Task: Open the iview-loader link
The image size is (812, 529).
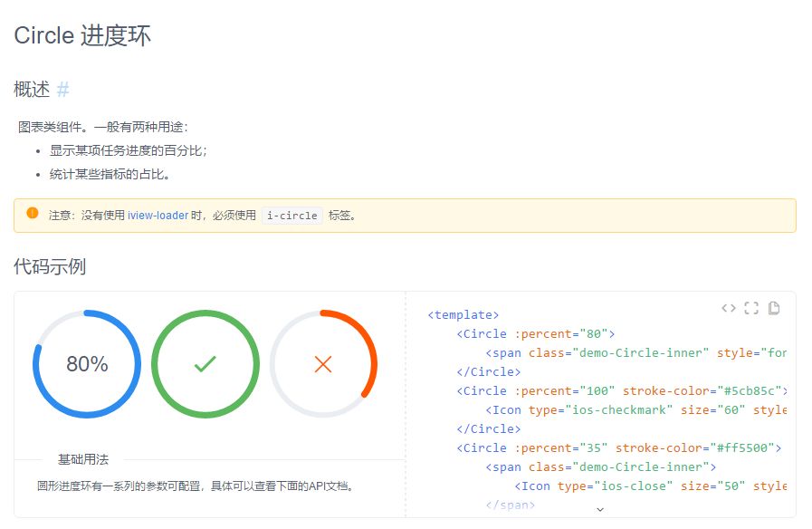Action: [x=158, y=216]
